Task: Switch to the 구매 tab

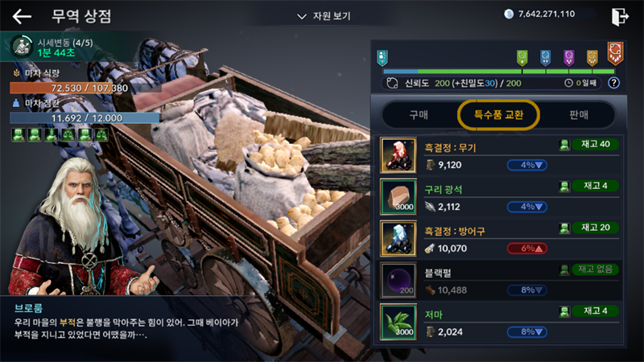Action: pyautogui.click(x=419, y=115)
